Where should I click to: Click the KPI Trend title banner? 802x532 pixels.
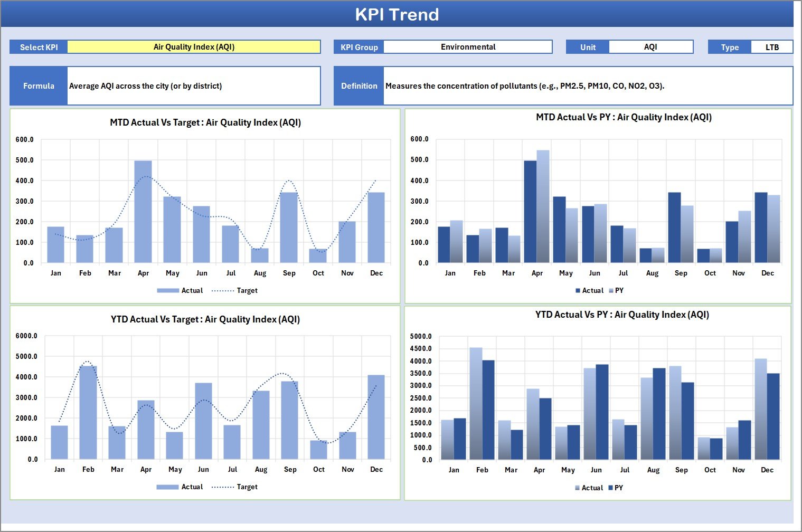coord(398,14)
